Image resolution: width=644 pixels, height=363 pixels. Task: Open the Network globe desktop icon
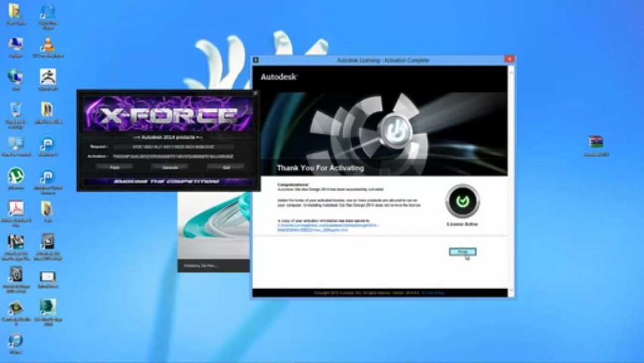(15, 77)
